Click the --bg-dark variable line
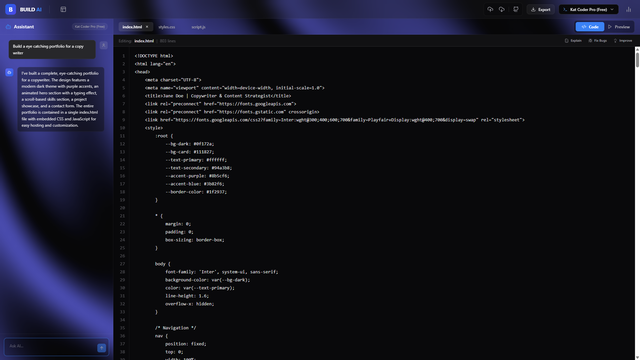Viewport: 640px width, 360px height. coord(189,144)
